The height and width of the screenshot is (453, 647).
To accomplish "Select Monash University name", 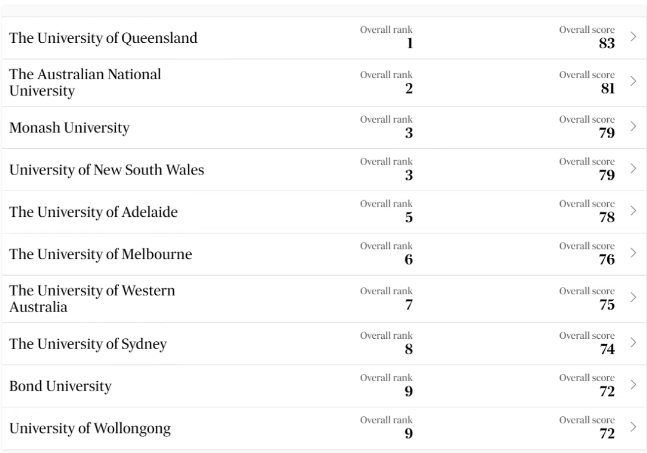I will click(69, 128).
